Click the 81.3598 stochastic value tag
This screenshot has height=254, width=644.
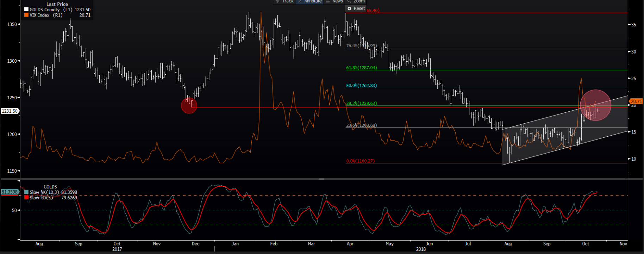coord(10,192)
